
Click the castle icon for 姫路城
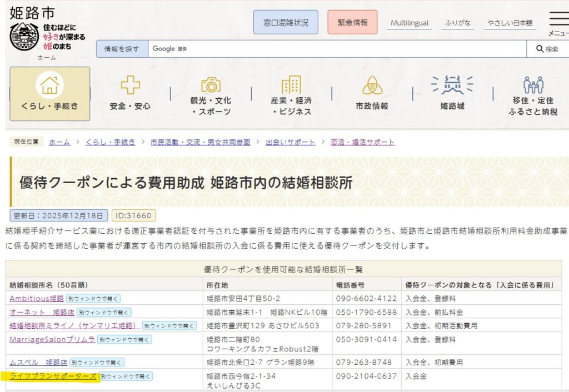(452, 85)
